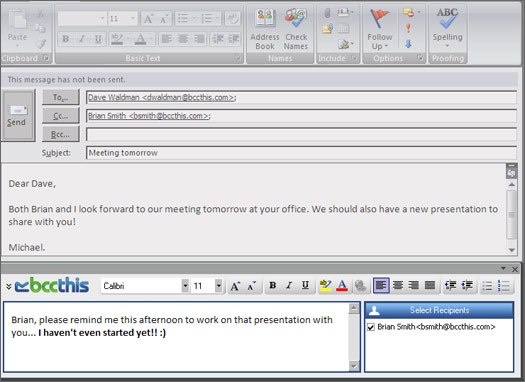
Task: Click ribbon align left icon
Action: pyautogui.click(x=166, y=39)
